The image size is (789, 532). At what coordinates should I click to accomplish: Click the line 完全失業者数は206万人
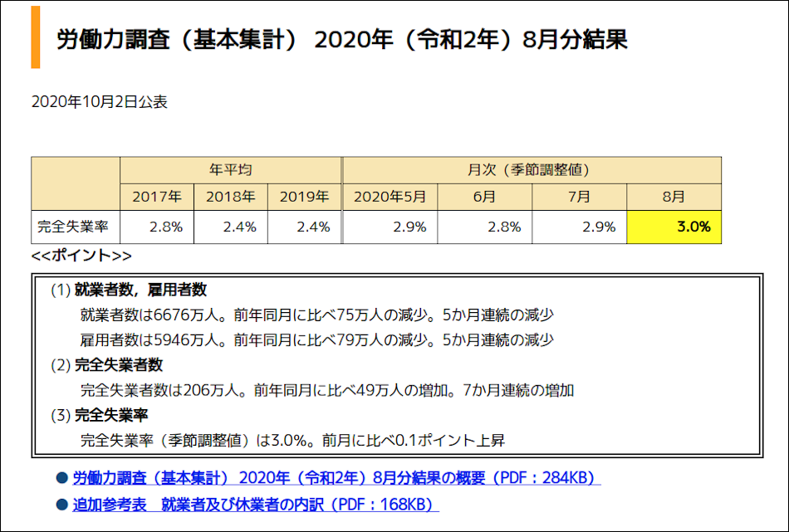point(327,390)
